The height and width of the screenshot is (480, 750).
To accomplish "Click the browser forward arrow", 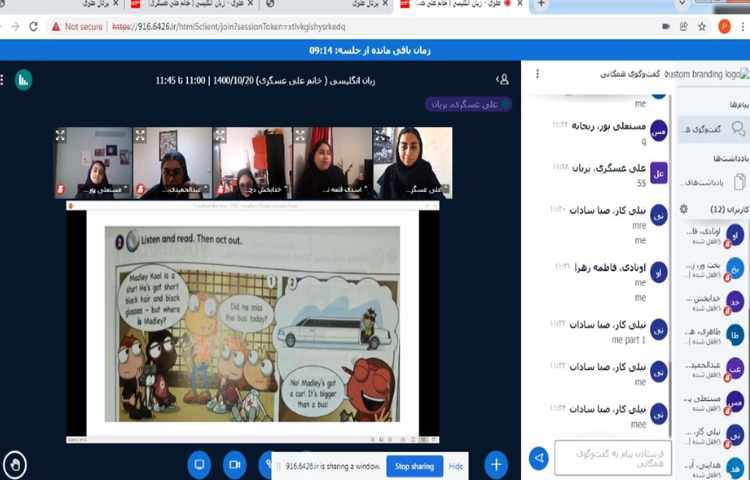I will [15, 27].
